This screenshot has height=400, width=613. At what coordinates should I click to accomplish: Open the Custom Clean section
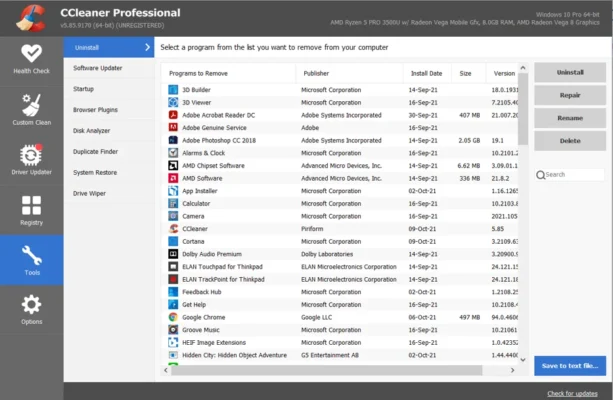click(x=29, y=111)
